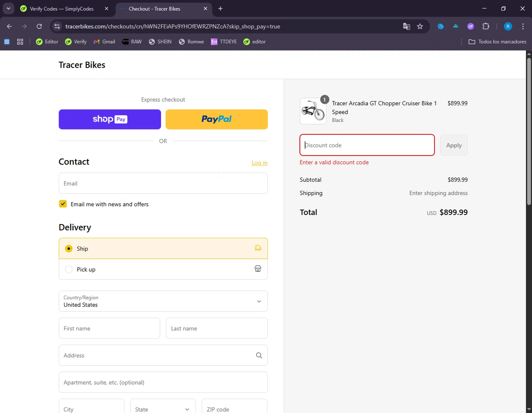Screen dimensions: 532x413
Task: Click the Tracer Bikes store title
Action: click(x=82, y=65)
